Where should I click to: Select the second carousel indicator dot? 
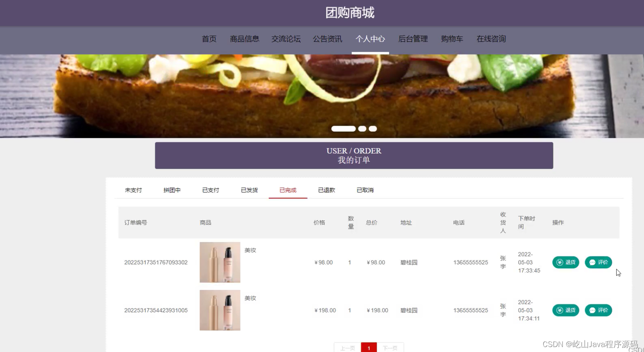(x=362, y=129)
